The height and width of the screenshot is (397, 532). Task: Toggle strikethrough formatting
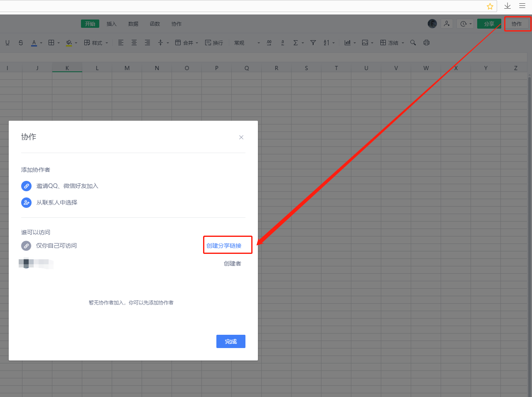(21, 43)
